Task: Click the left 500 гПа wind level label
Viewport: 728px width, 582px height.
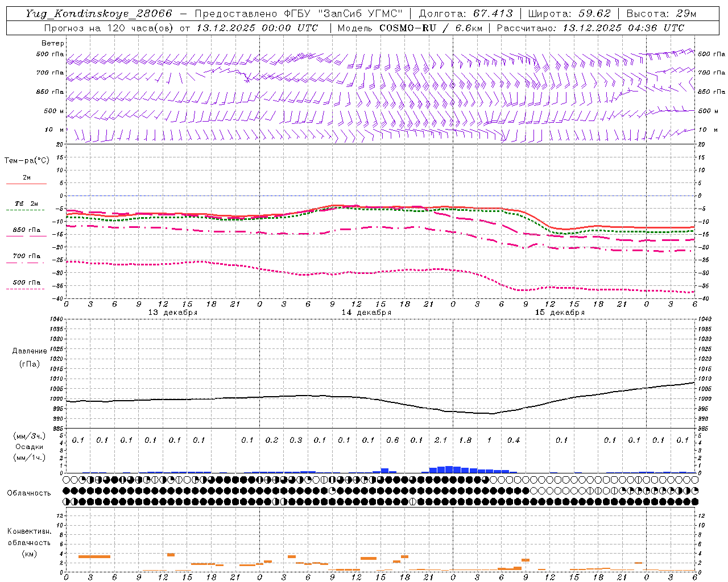Action: [50, 55]
